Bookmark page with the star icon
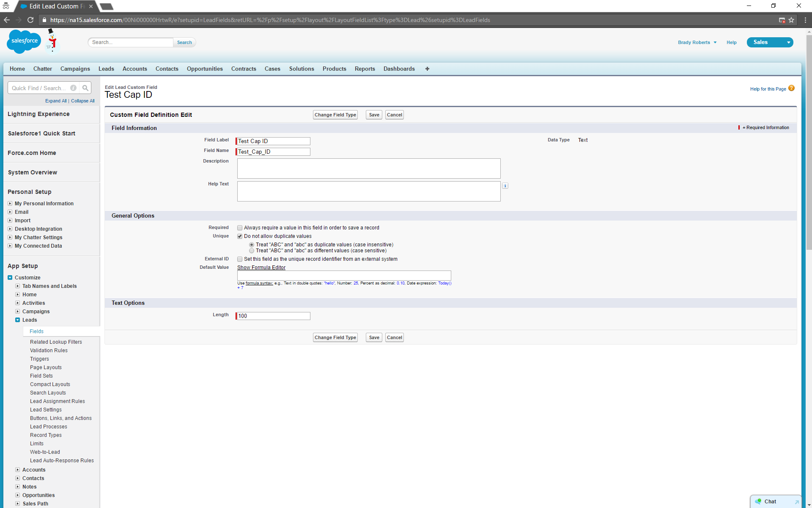 [x=791, y=20]
